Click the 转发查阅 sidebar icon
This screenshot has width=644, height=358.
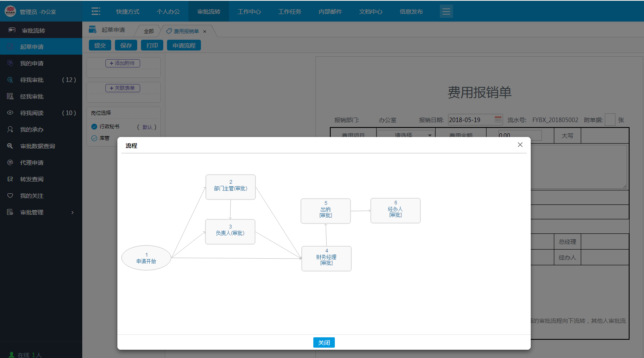[10, 179]
